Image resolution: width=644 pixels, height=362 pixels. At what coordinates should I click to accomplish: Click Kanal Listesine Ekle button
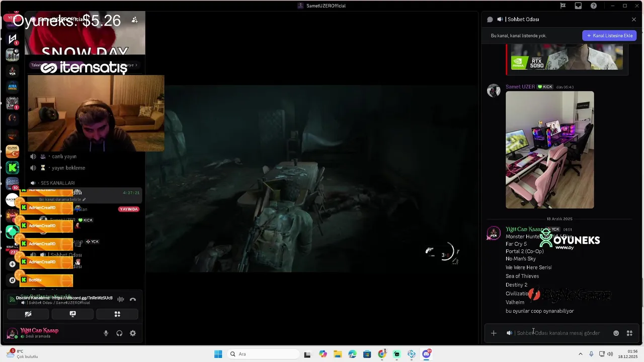click(609, 36)
